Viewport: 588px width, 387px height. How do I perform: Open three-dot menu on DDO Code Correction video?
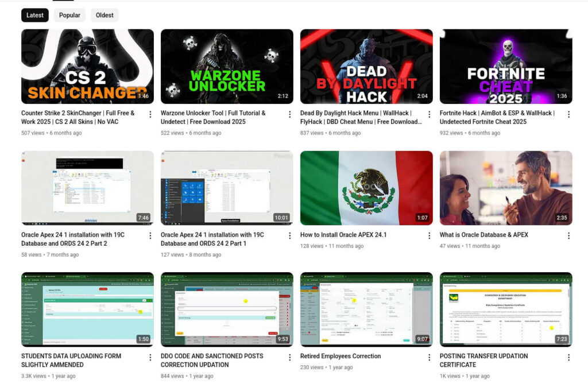(x=289, y=357)
